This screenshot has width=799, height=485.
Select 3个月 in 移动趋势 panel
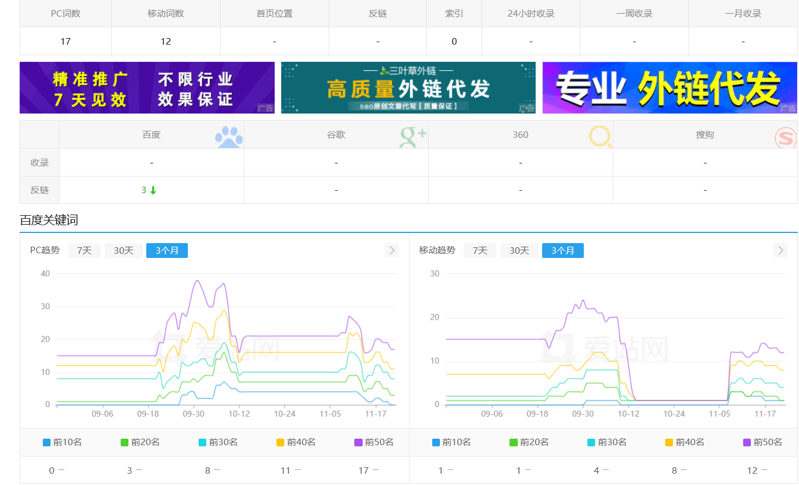(563, 251)
